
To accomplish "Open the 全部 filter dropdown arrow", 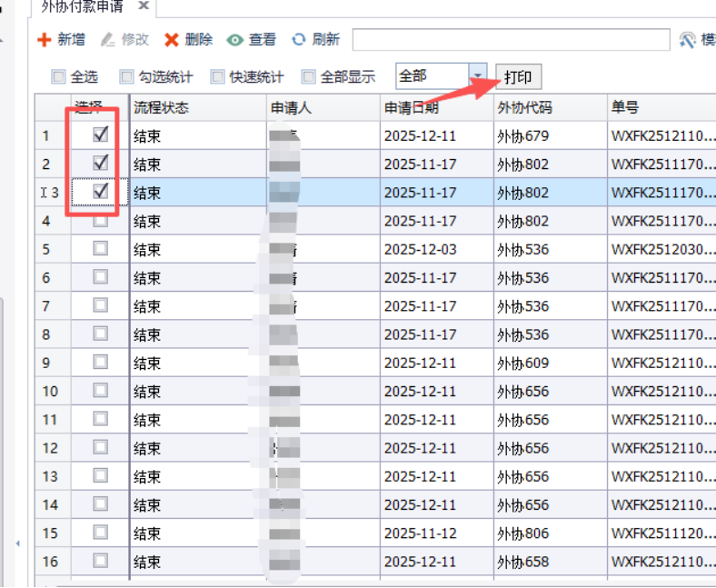I will (x=477, y=76).
